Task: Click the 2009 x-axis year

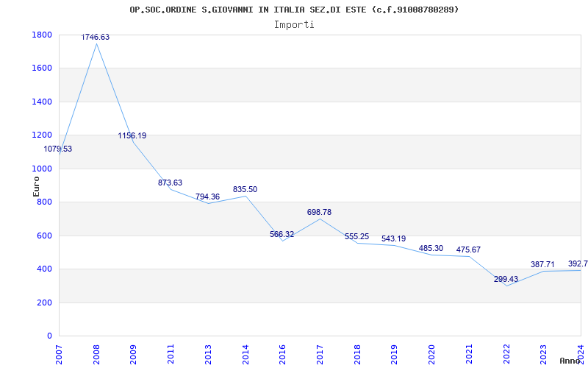Action: [134, 354]
